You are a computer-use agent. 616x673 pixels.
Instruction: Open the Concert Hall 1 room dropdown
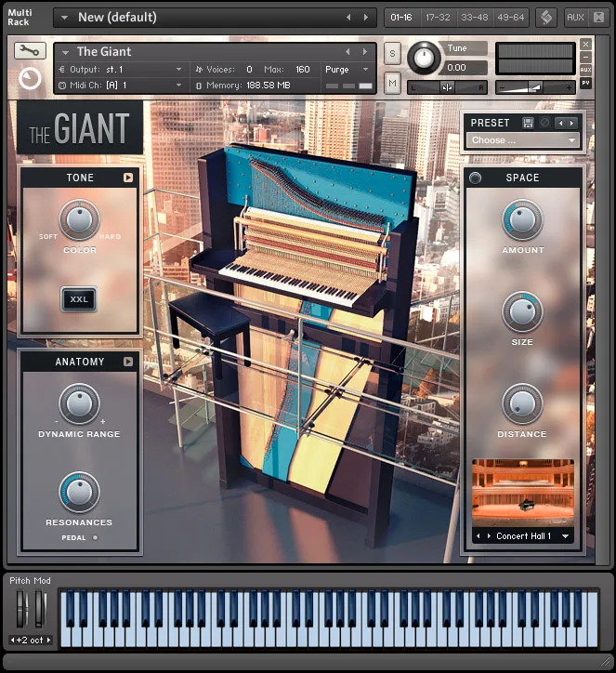pos(565,536)
